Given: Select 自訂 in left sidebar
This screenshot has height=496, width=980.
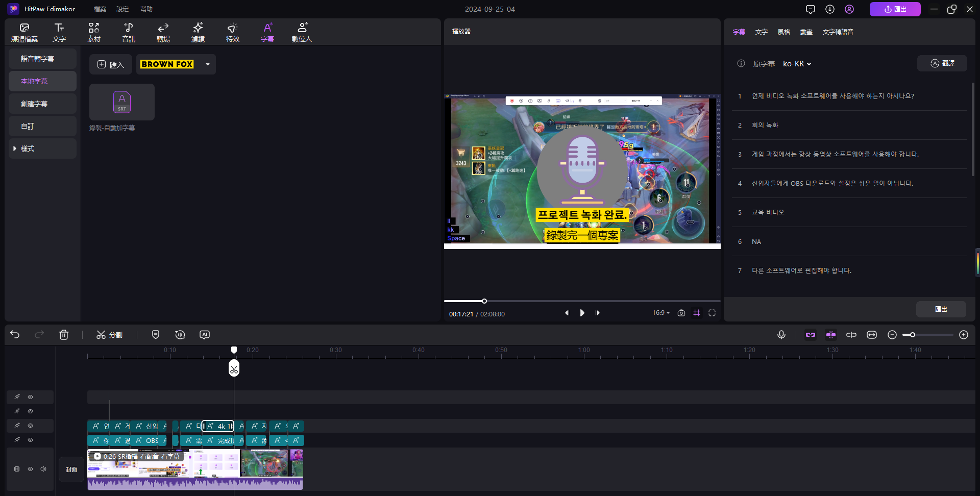Looking at the screenshot, I should 42,126.
